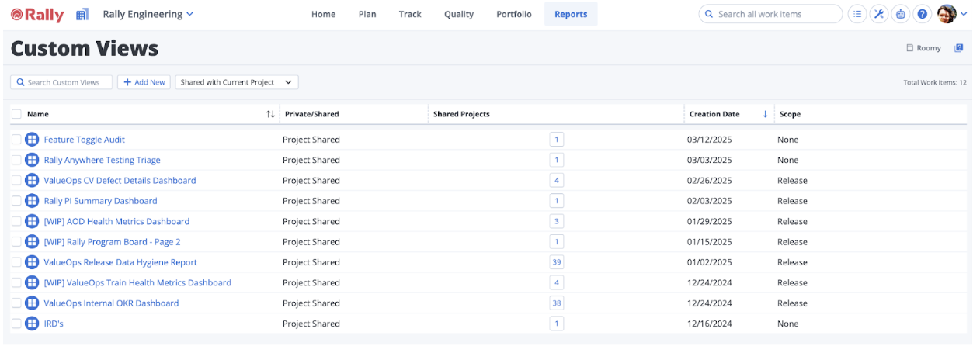Check the Feature Toggle Audit row checkbox
The height and width of the screenshot is (346, 980).
tap(16, 140)
